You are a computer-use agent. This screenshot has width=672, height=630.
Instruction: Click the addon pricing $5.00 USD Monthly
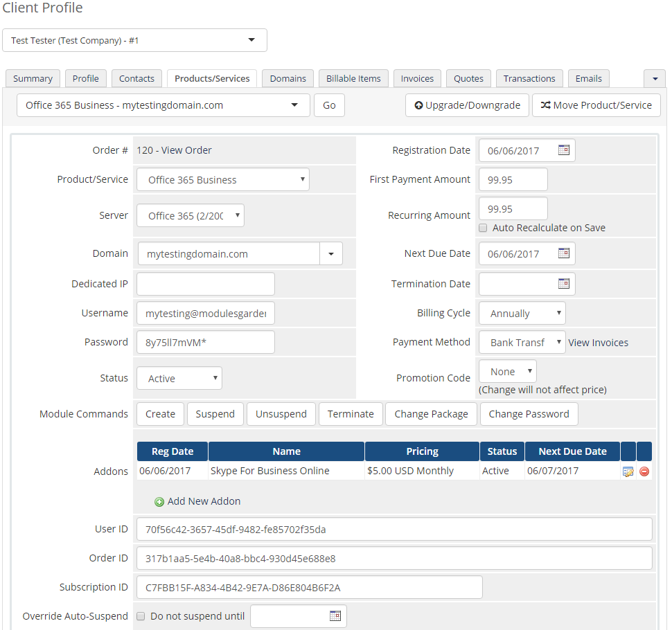click(410, 471)
